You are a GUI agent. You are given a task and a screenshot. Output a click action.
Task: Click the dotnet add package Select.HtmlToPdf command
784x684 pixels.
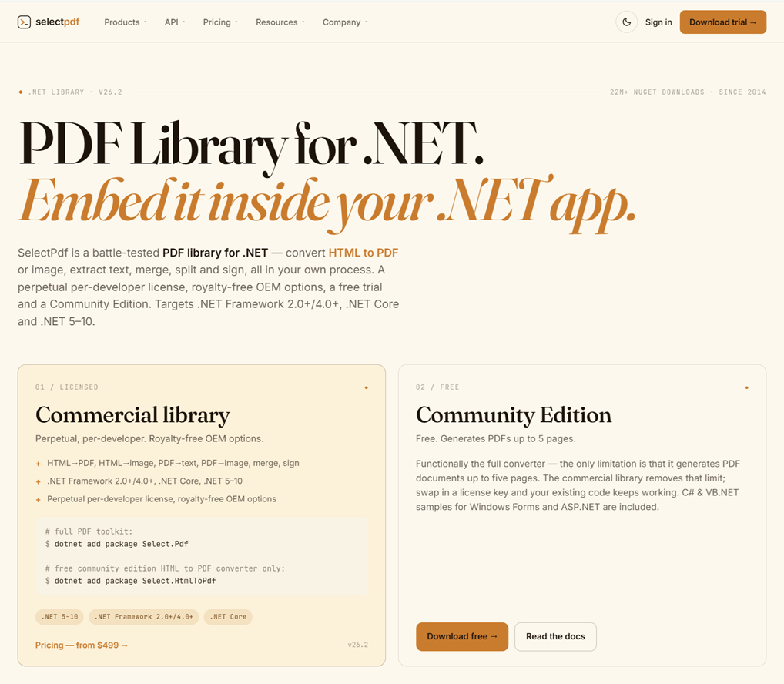130,581
